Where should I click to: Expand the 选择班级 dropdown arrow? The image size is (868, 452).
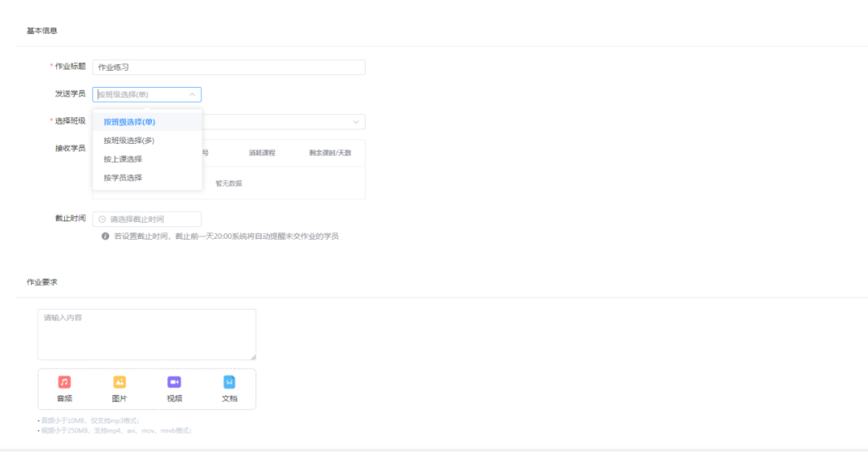(x=356, y=122)
